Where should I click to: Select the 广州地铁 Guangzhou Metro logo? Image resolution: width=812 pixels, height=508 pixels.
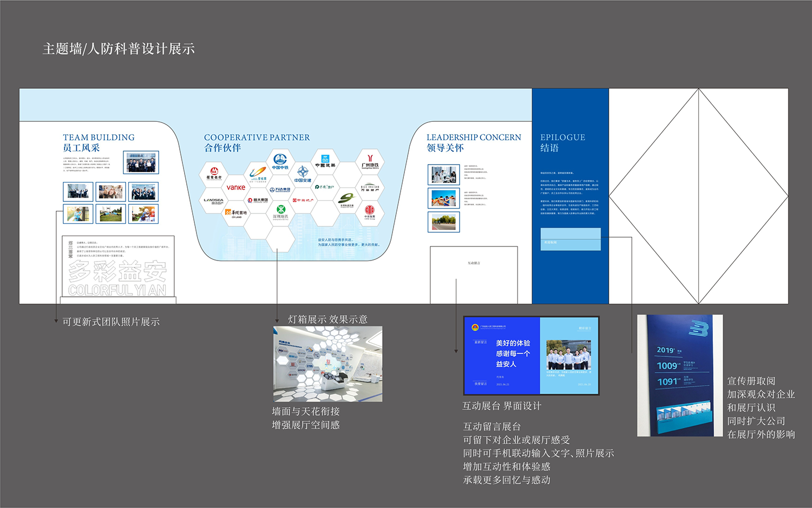tap(370, 161)
